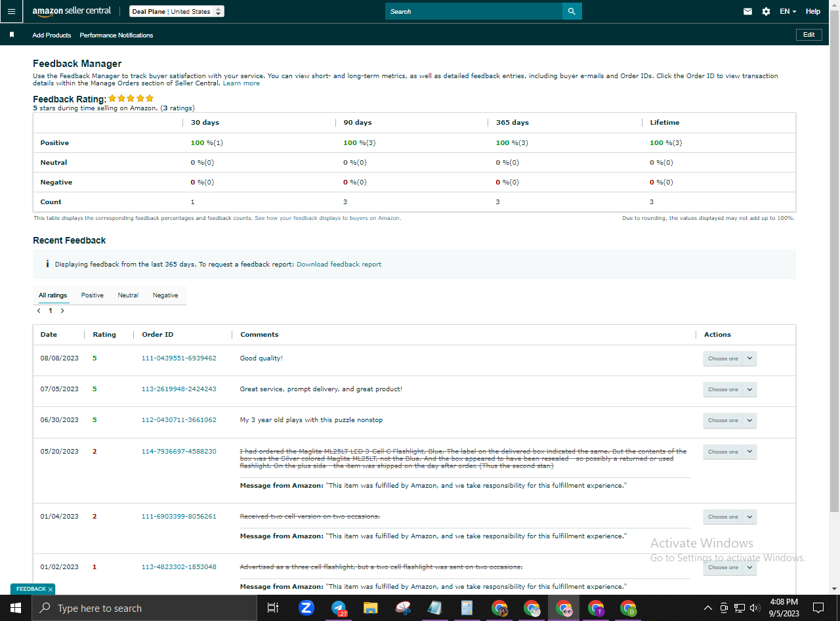
Task: Close the FEEDBACK tab with its X
Action: [51, 589]
